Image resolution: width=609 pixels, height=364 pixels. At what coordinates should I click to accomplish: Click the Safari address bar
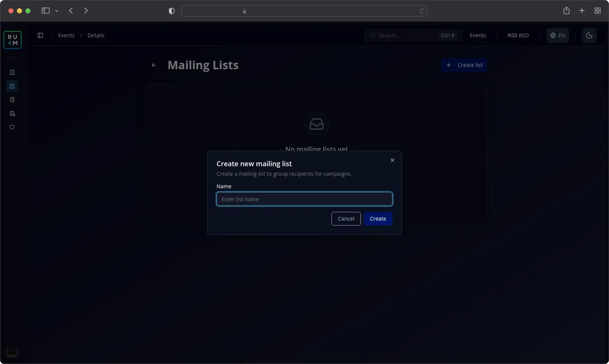tap(304, 11)
